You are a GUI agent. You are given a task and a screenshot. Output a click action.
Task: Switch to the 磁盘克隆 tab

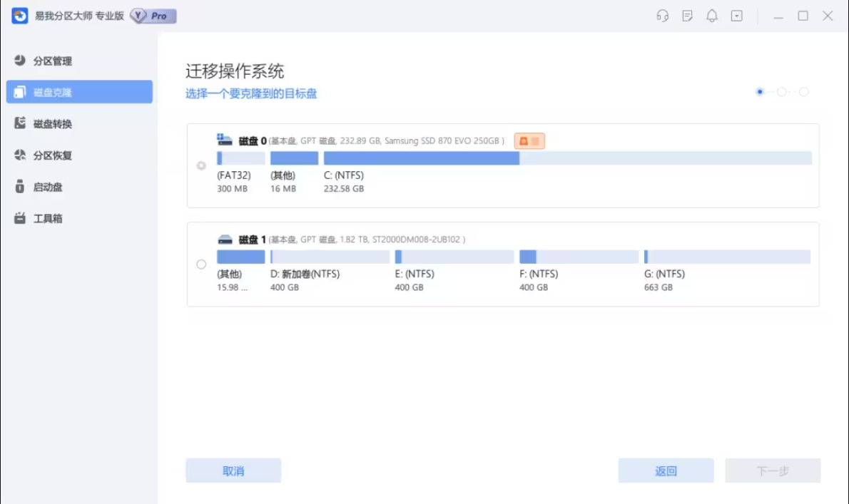(79, 92)
